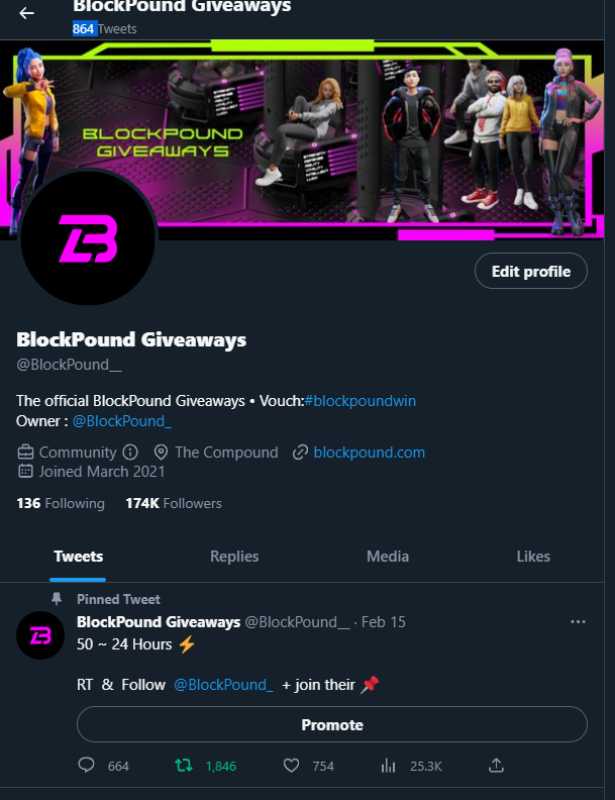The height and width of the screenshot is (800, 615).
Task: View tweet analytics bar chart icon
Action: coord(388,765)
